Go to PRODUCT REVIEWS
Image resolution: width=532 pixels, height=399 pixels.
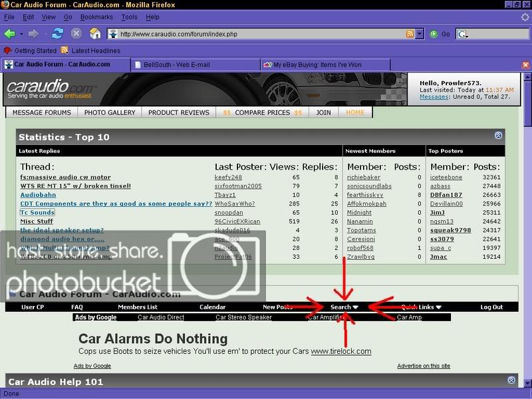click(x=179, y=112)
